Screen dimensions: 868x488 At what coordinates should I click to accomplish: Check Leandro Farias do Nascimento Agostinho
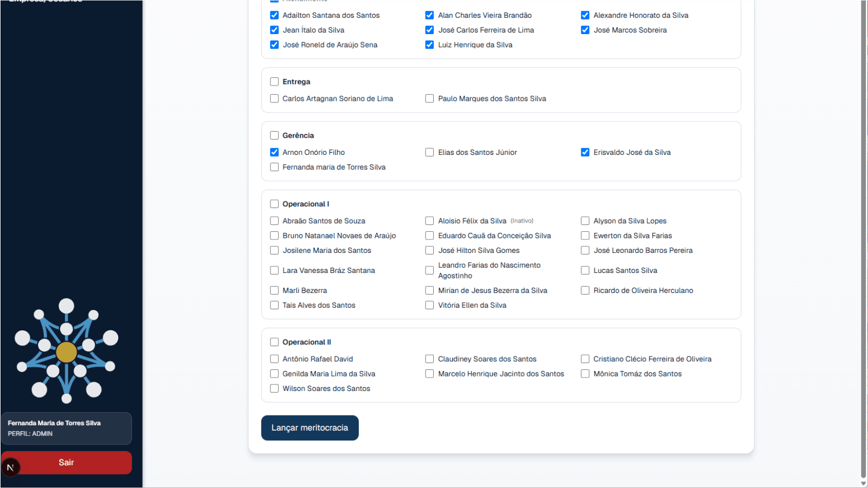click(x=429, y=270)
